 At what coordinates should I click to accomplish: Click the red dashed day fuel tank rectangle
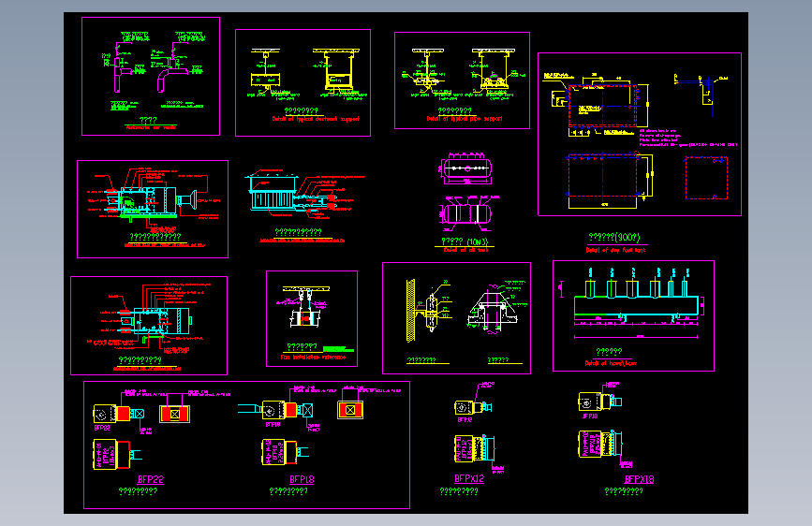click(602, 106)
